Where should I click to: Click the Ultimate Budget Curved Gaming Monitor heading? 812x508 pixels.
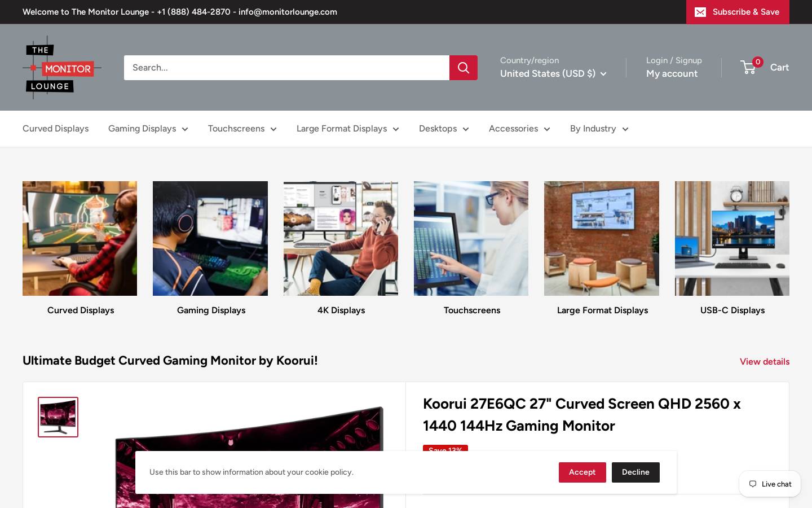170,360
